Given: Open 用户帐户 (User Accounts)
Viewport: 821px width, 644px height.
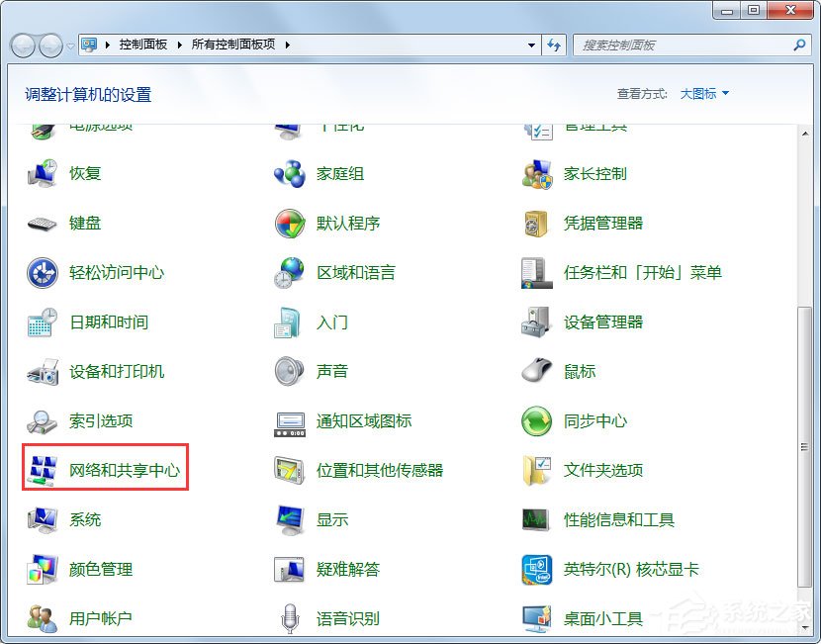Looking at the screenshot, I should pos(99,617).
